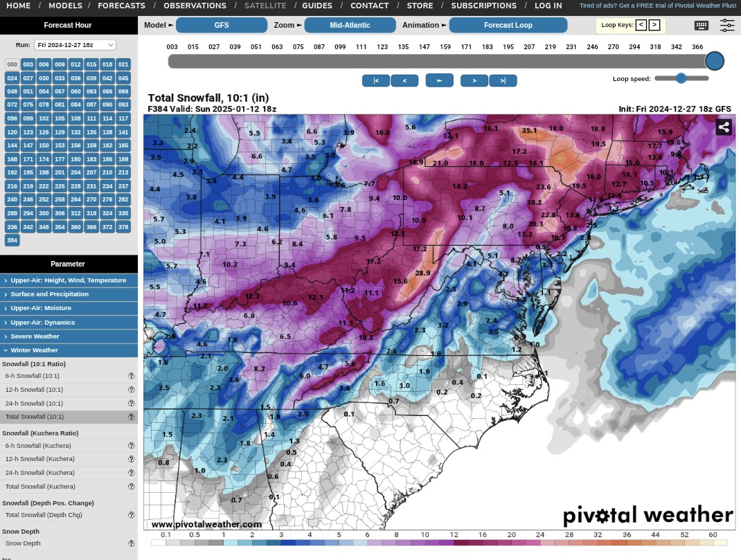Click help icon for Total Snowfall (Depth Chg)

pos(131,515)
